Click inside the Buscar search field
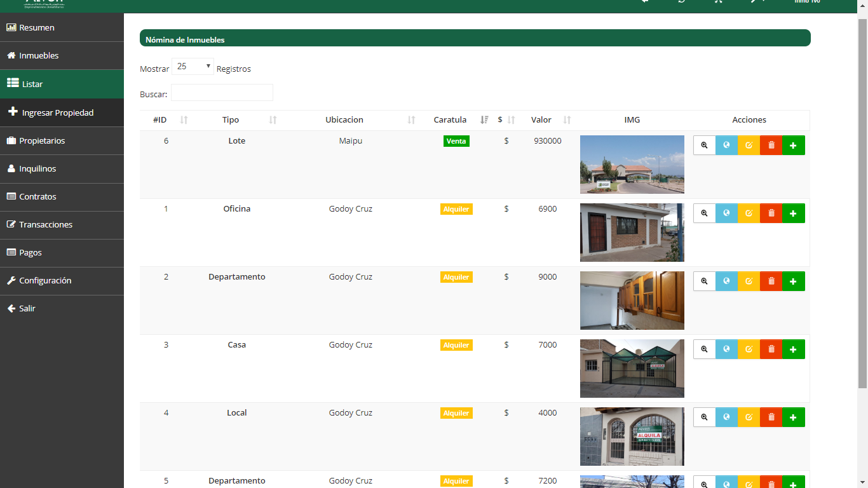The image size is (868, 488). pyautogui.click(x=222, y=93)
